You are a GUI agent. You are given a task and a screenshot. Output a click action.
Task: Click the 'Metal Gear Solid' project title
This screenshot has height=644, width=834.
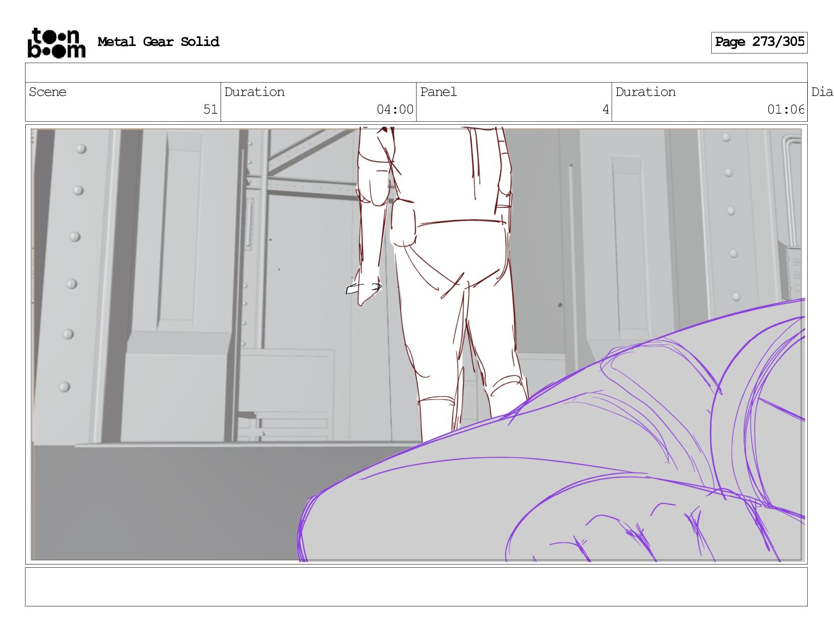[x=158, y=42]
